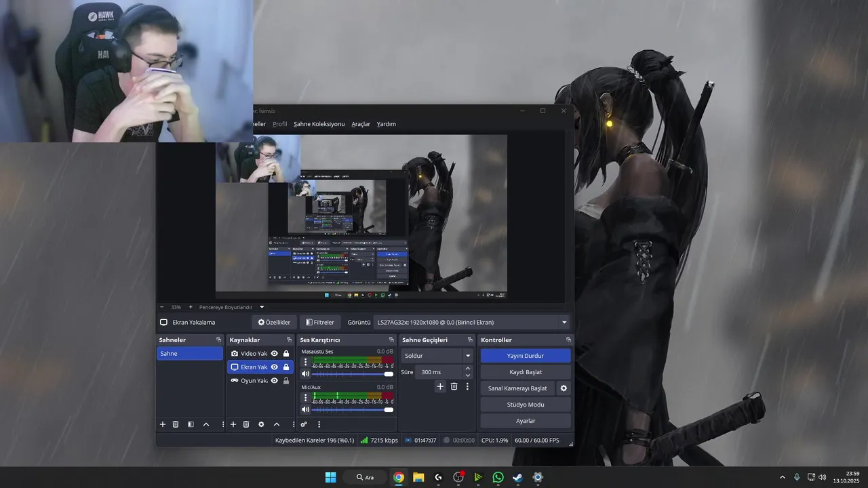Add a scene transition with plus icon
The image size is (868, 488).
(x=440, y=386)
